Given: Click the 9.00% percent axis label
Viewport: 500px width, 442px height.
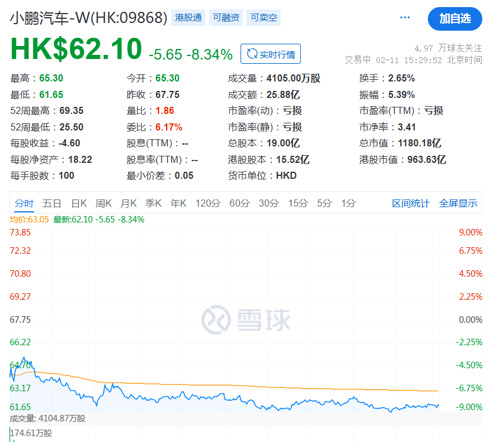Looking at the screenshot, I should click(x=471, y=233).
